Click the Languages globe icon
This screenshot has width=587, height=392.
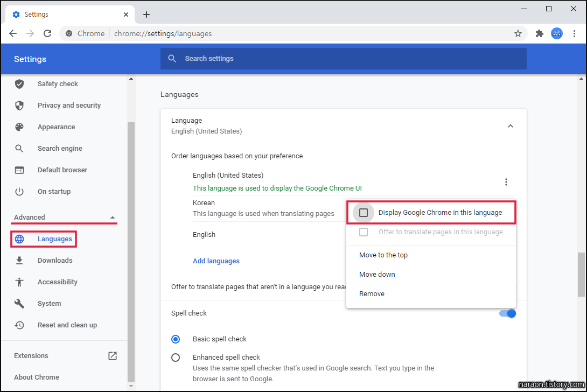pos(19,239)
